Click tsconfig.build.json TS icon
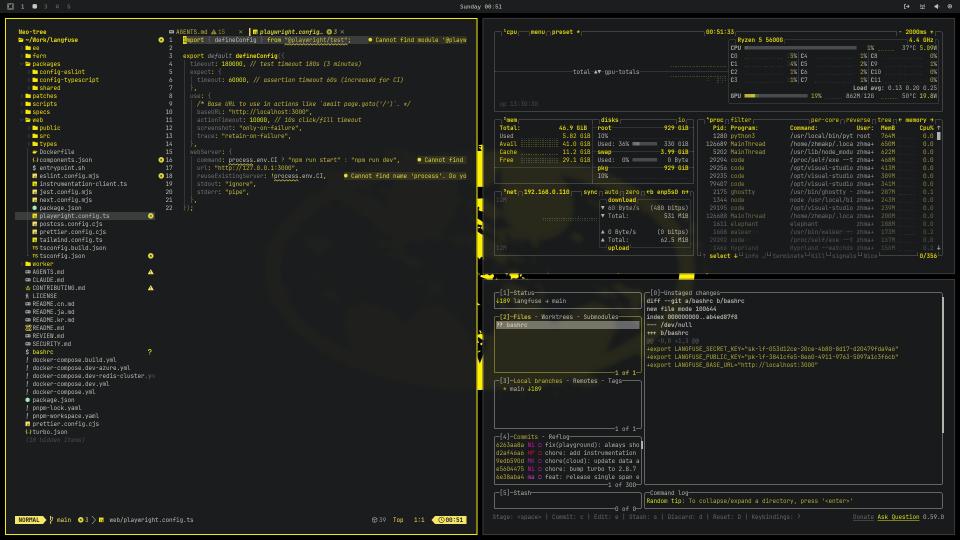Viewport: 960px width, 540px height. [x=35, y=248]
